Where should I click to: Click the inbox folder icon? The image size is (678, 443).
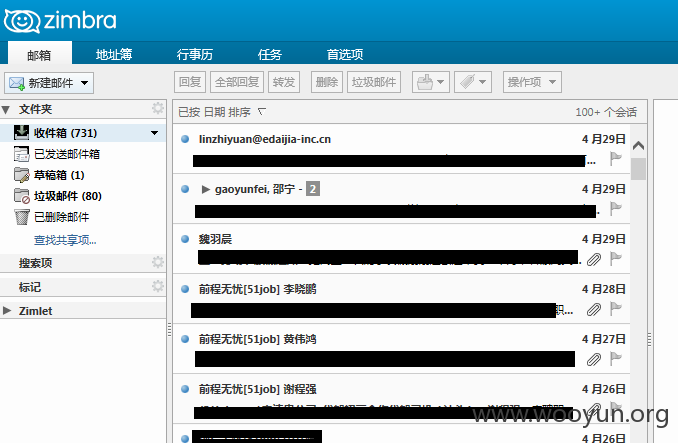click(22, 132)
